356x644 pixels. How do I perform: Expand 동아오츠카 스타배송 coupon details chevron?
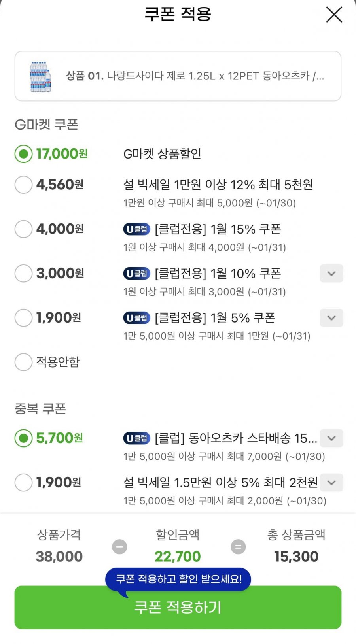331,438
